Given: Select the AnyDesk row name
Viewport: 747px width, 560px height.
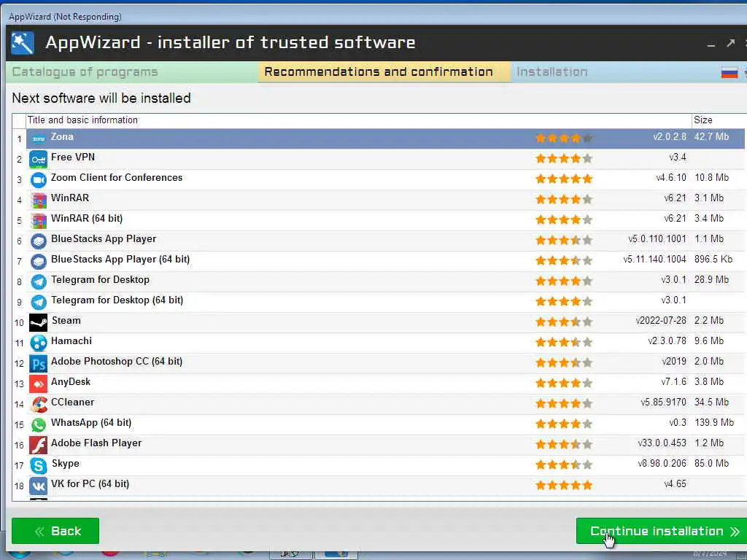Looking at the screenshot, I should [71, 382].
